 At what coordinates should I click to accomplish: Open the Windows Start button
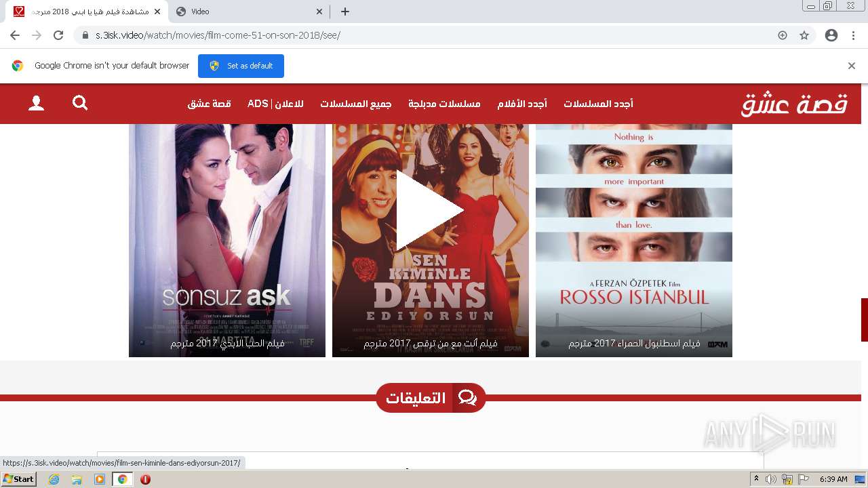coord(19,479)
